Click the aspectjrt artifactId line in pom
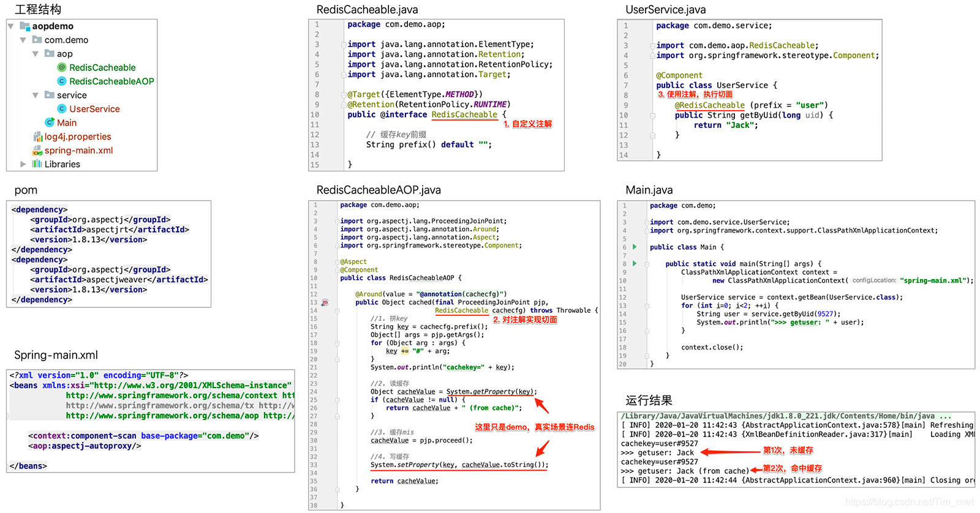This screenshot has width=980, height=513. click(x=110, y=230)
